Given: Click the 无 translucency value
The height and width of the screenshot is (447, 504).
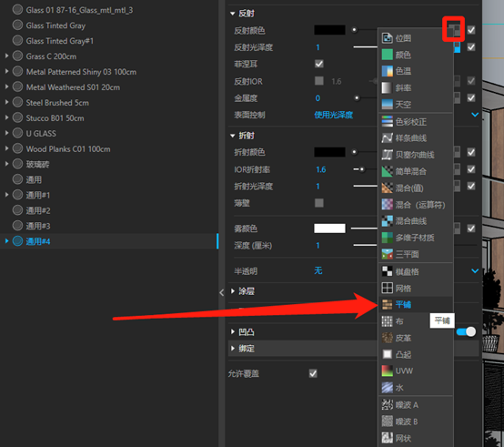Looking at the screenshot, I should 318,270.
